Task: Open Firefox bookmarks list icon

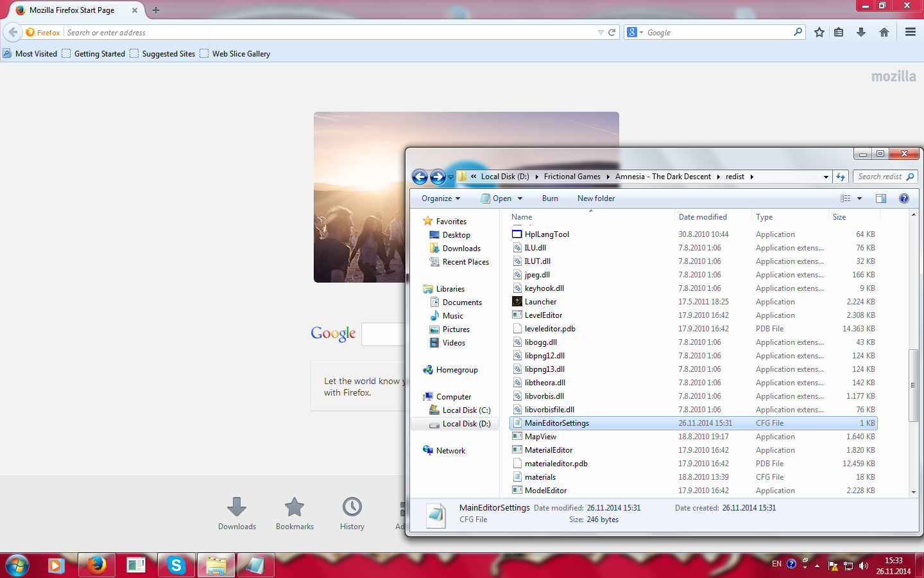Action: [839, 32]
